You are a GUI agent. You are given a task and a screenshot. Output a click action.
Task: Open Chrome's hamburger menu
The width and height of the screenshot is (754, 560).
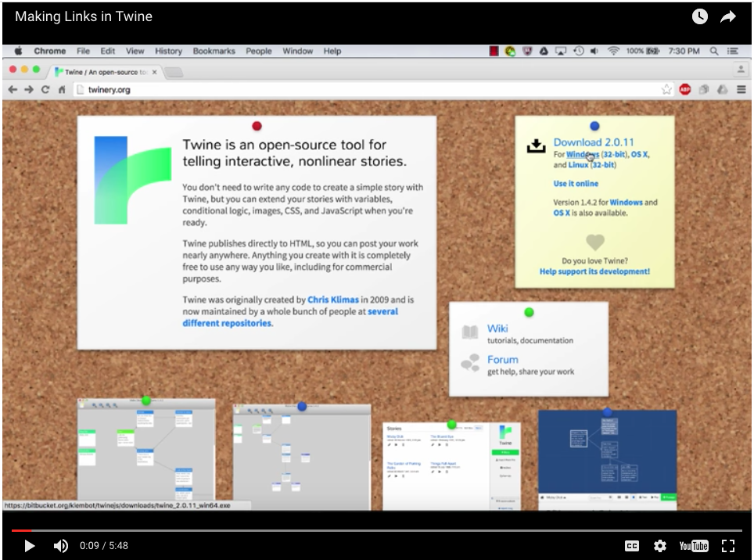pyautogui.click(x=742, y=89)
